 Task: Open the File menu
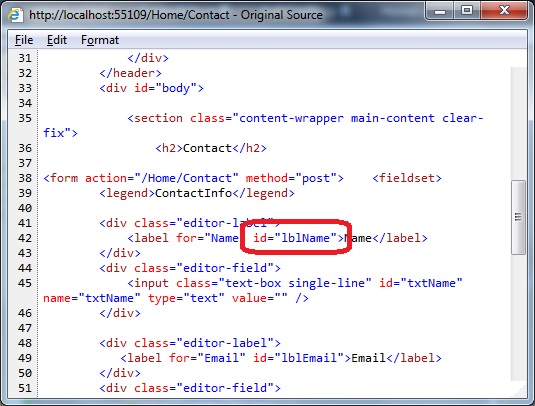(x=24, y=40)
